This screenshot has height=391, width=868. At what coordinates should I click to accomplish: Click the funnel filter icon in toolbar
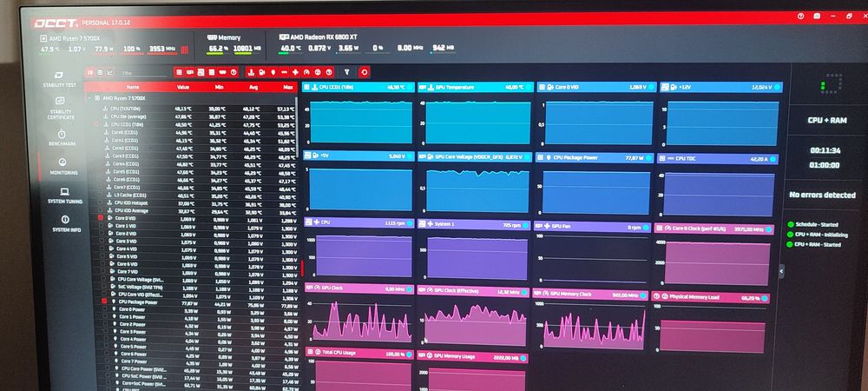click(x=347, y=72)
